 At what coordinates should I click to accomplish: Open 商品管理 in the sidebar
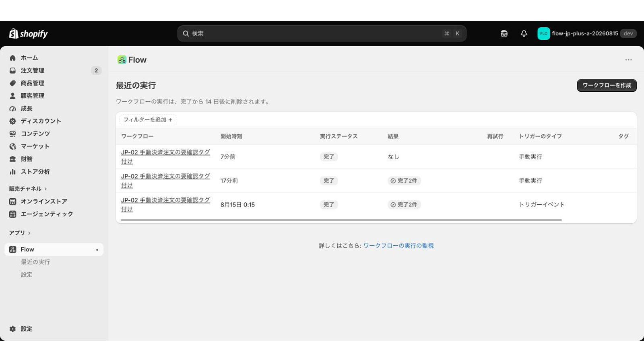point(33,83)
